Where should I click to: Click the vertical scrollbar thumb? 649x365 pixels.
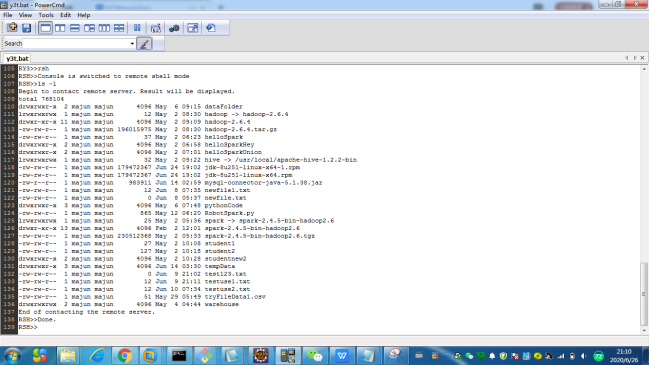[x=644, y=294]
